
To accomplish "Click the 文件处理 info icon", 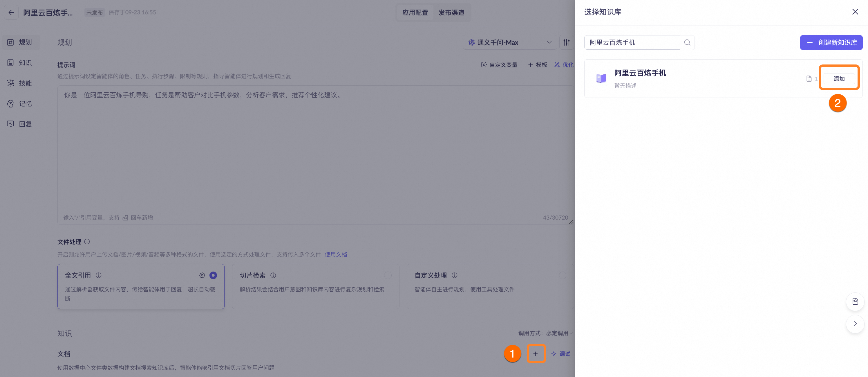I will pyautogui.click(x=87, y=242).
